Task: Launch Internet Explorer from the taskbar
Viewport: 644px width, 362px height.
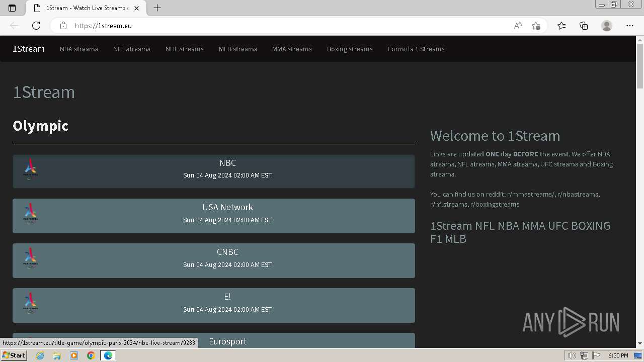Action: (x=40, y=355)
